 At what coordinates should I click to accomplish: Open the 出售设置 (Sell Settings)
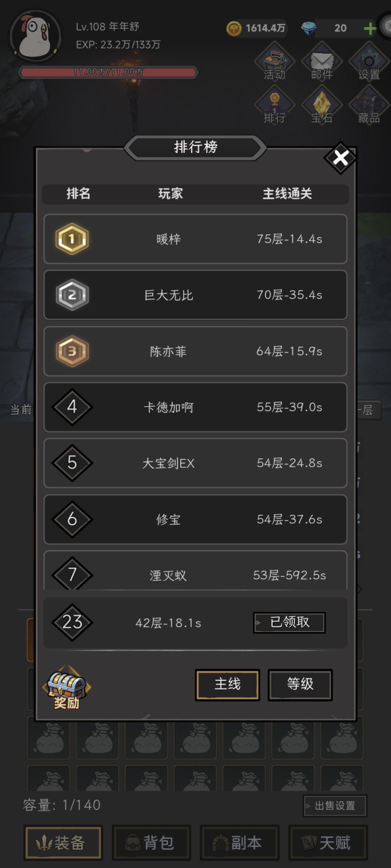[335, 805]
